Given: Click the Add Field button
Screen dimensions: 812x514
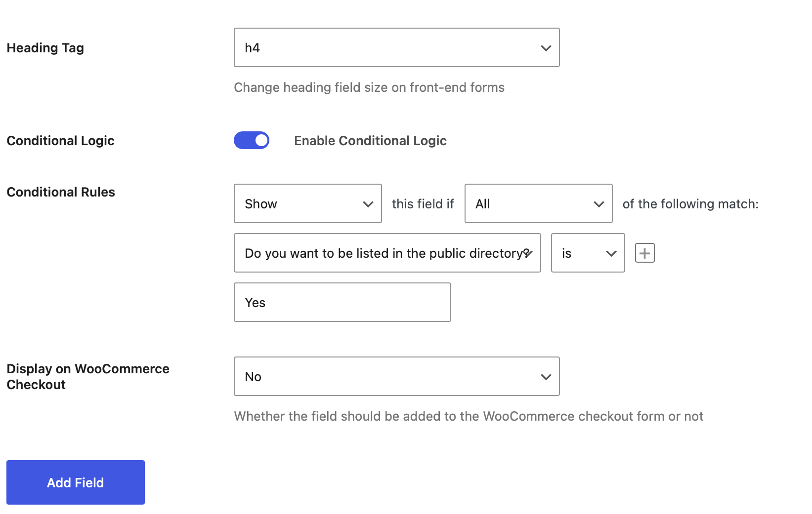Looking at the screenshot, I should click(75, 482).
